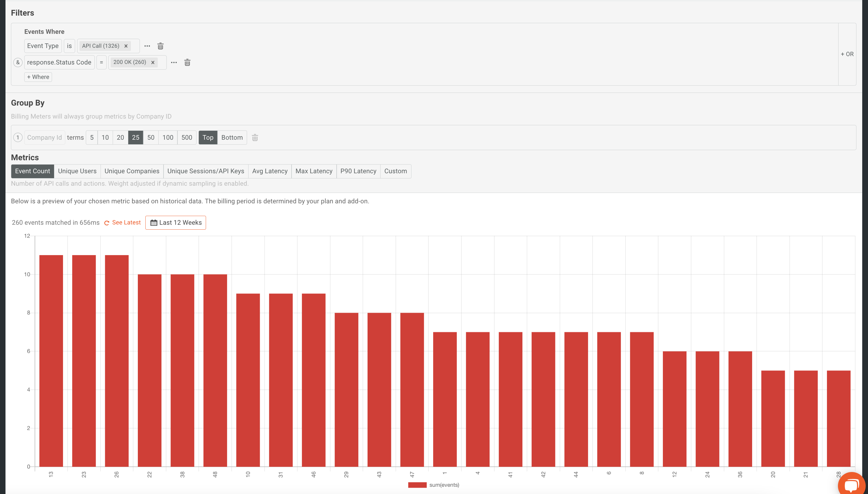
Task: Open the Last 12 Weeks date picker
Action: 176,223
